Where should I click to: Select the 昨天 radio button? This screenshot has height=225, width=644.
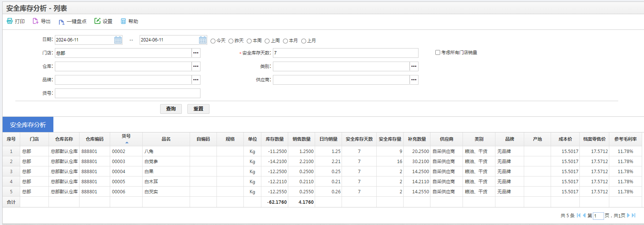[231, 41]
